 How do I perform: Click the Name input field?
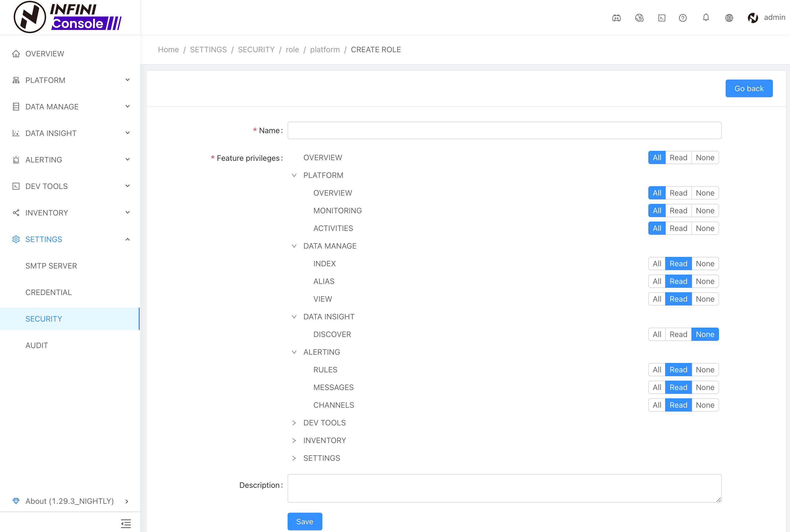pyautogui.click(x=504, y=130)
